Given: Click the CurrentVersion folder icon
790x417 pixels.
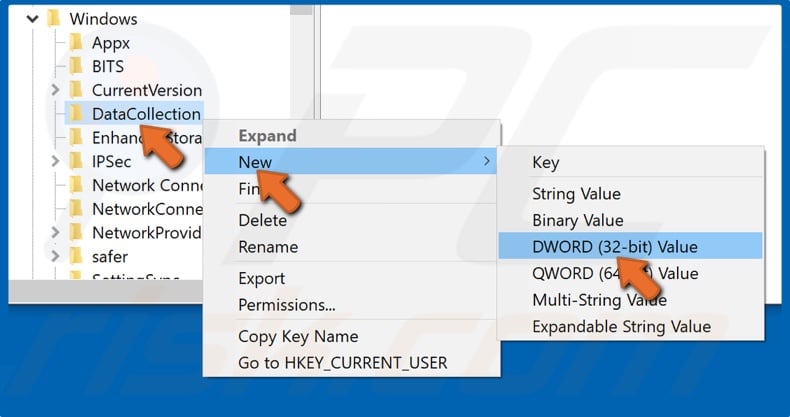Looking at the screenshot, I should [x=76, y=90].
